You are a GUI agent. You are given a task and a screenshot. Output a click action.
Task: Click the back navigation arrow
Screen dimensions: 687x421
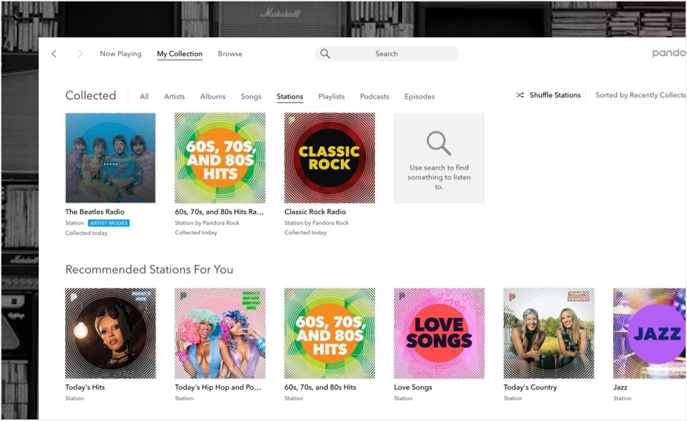click(x=54, y=54)
